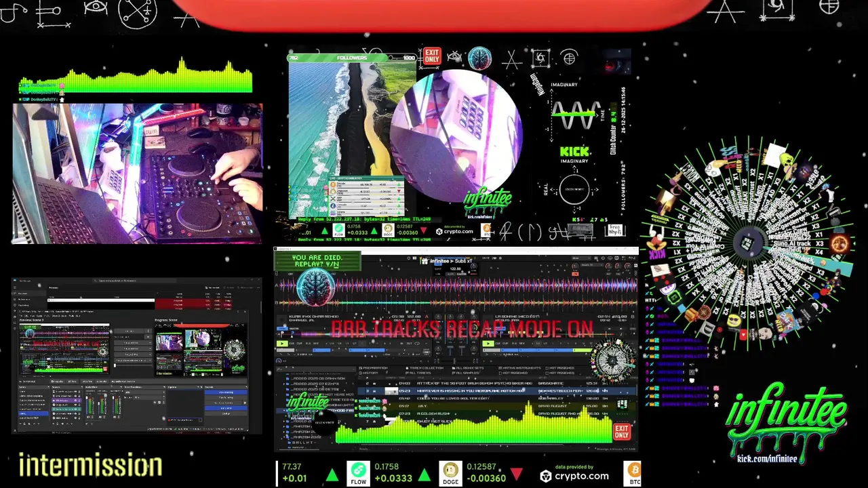Open the All Tracks favorite in Traktor
Screen dimensions: 868x488
418,373
